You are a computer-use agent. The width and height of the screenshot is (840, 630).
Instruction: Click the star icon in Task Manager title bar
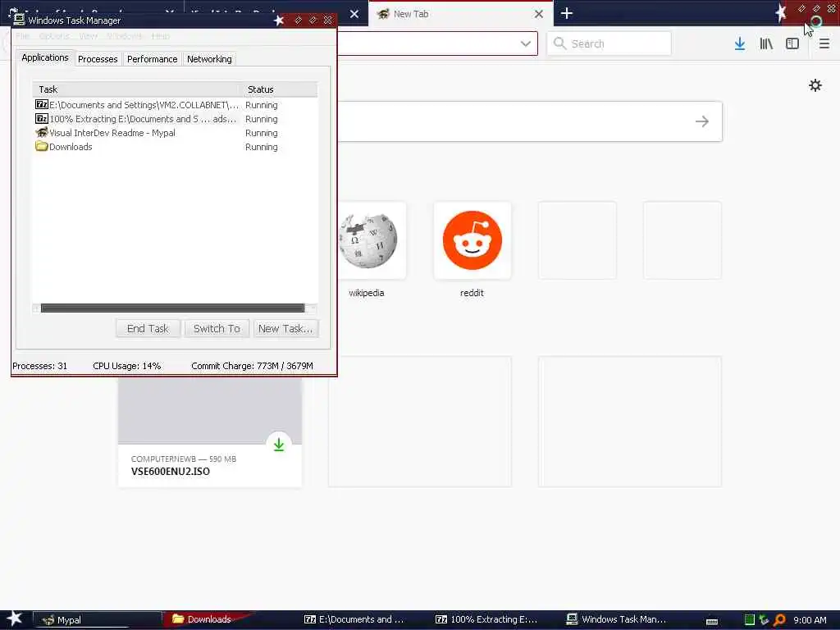[x=279, y=21]
